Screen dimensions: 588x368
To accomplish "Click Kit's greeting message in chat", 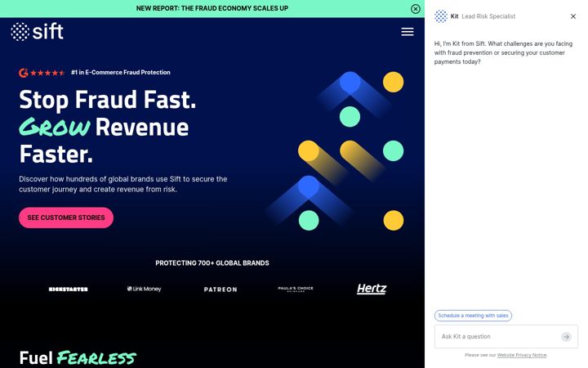I will 503,52.
